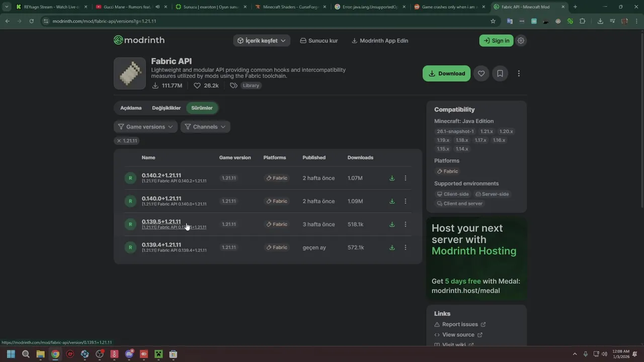Open the Windows Start menu
The height and width of the screenshot is (362, 644).
pyautogui.click(x=11, y=354)
